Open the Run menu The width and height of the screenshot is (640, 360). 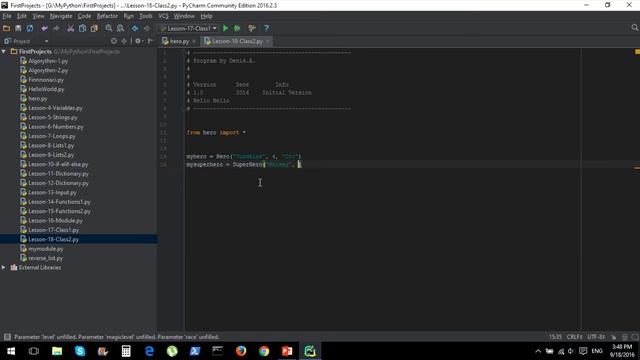pyautogui.click(x=129, y=16)
